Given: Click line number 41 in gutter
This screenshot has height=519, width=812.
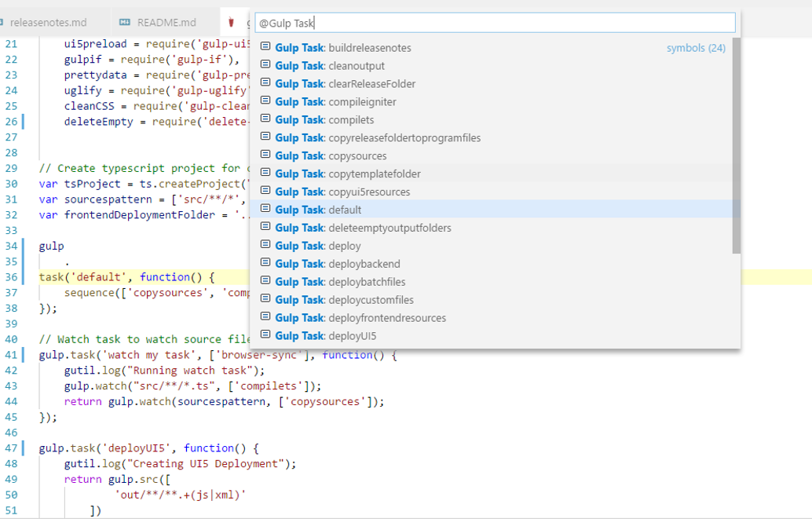Looking at the screenshot, I should (11, 355).
